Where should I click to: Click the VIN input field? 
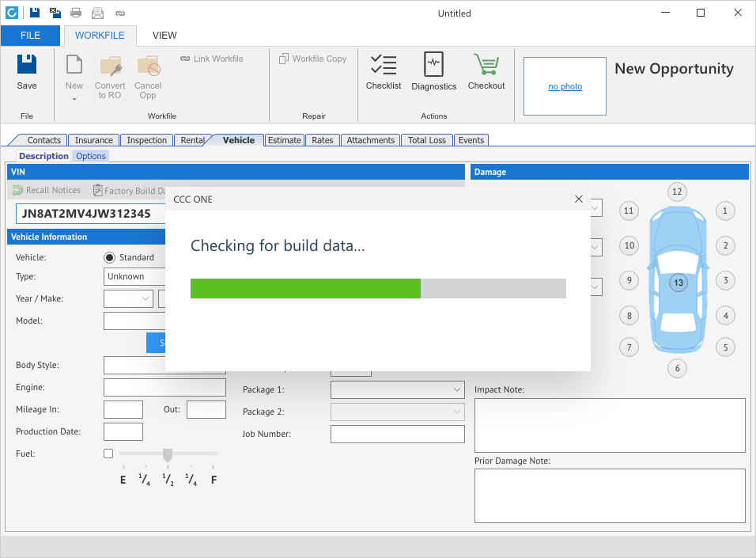click(x=91, y=214)
